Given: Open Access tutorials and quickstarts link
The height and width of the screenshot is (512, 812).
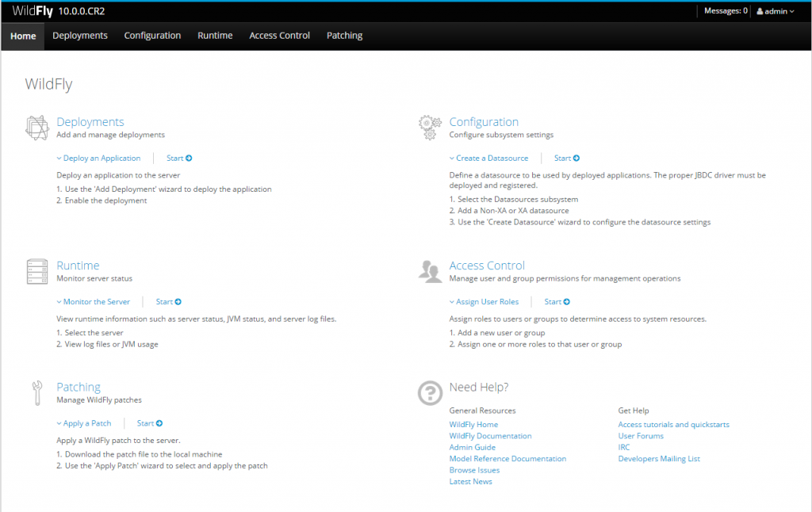Looking at the screenshot, I should 674,425.
